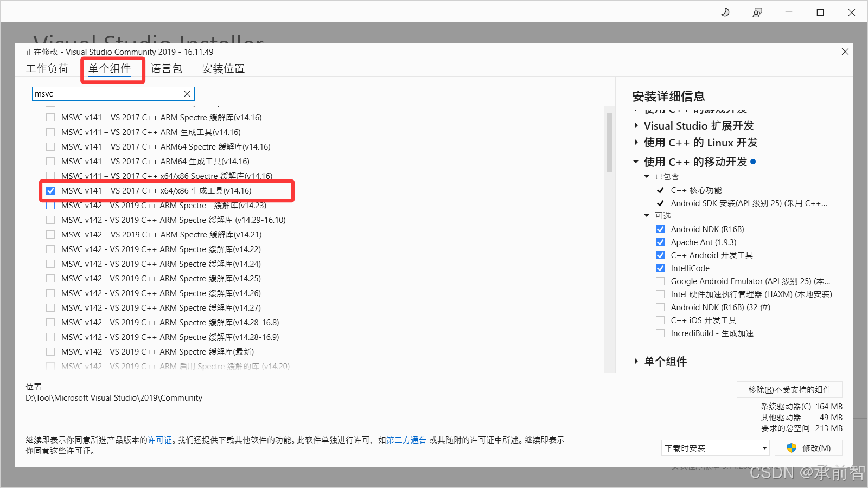Check MSVC v142 ARM Spectre 缓解库(v14.21)
The height and width of the screenshot is (488, 868).
pos(50,234)
